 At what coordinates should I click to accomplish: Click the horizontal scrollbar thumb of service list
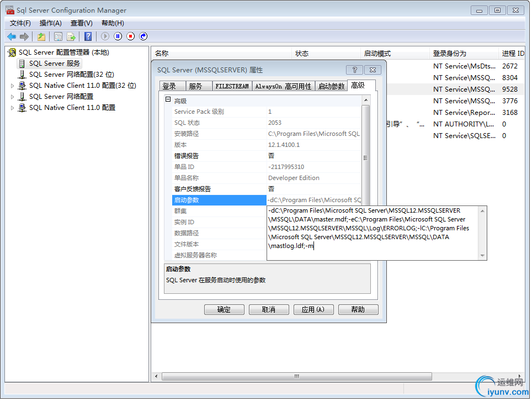(x=297, y=376)
